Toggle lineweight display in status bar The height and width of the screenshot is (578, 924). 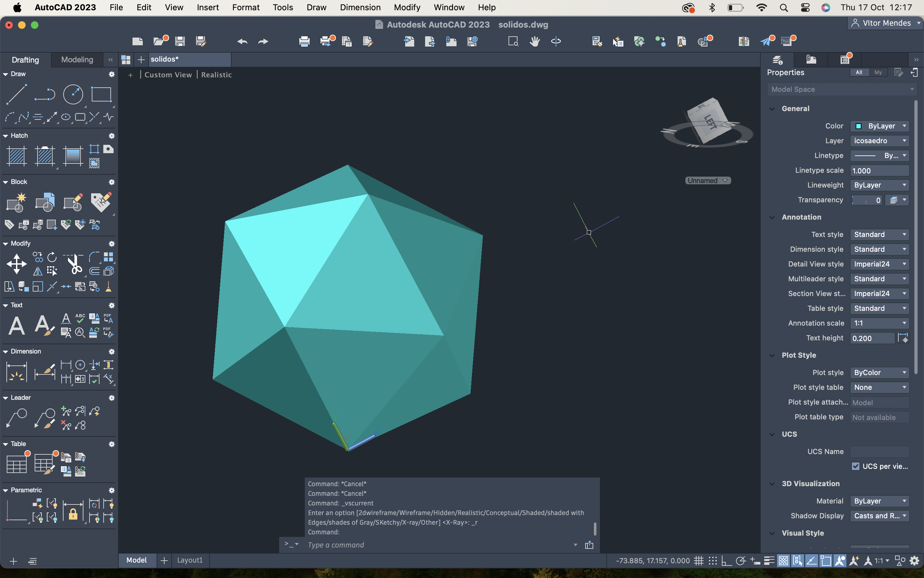pyautogui.click(x=769, y=561)
